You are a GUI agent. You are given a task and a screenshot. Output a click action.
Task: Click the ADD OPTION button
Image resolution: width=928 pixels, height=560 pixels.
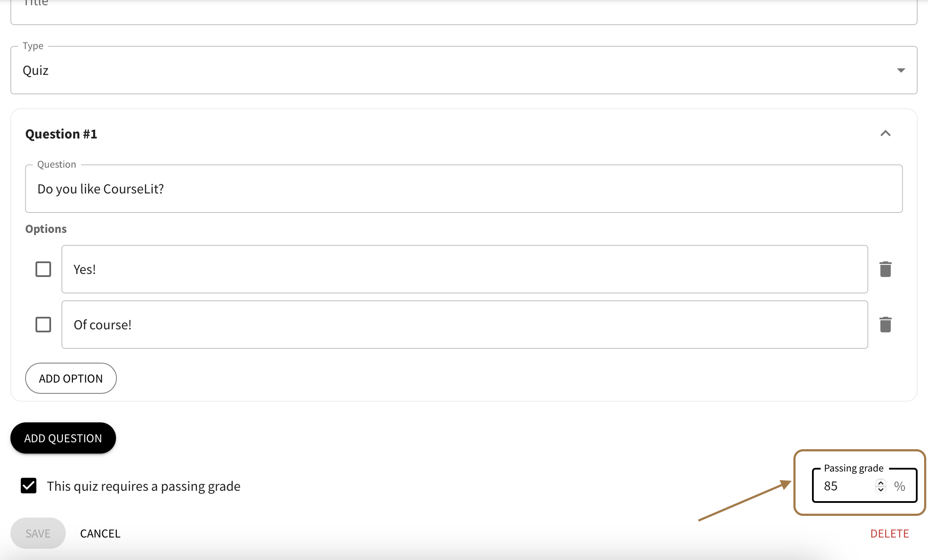tap(71, 378)
